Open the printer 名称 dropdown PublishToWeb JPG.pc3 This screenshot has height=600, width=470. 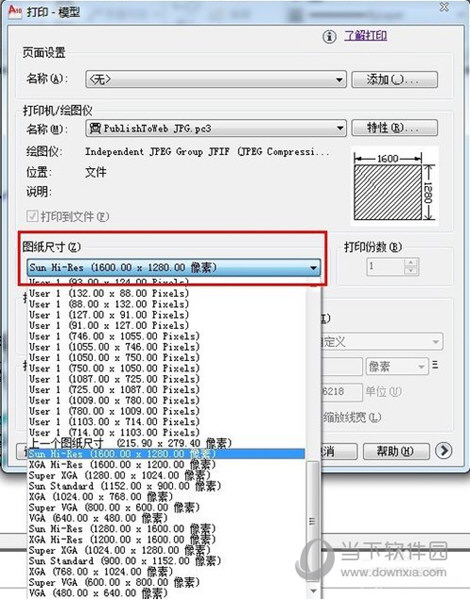216,128
